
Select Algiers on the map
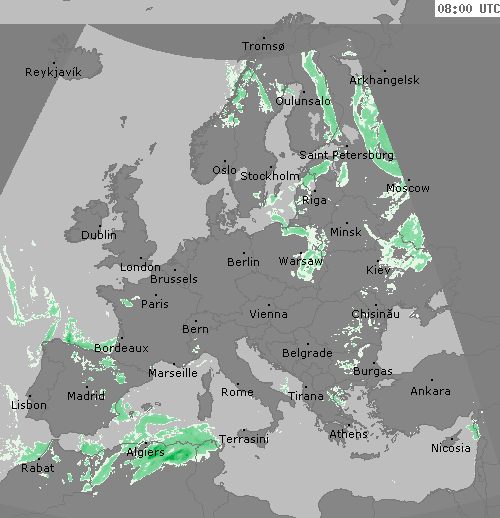coord(145,452)
